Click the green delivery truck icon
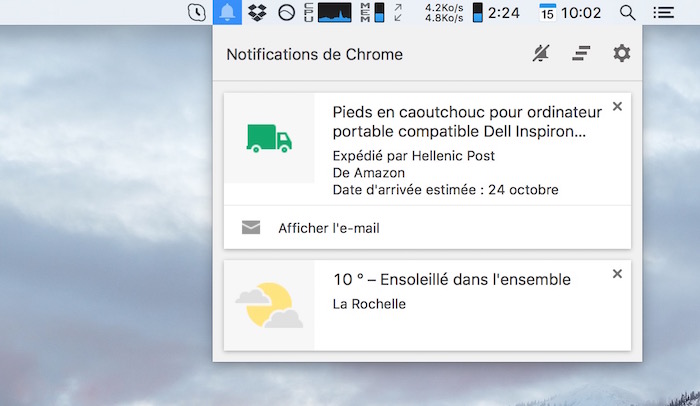This screenshot has height=406, width=700. click(269, 139)
